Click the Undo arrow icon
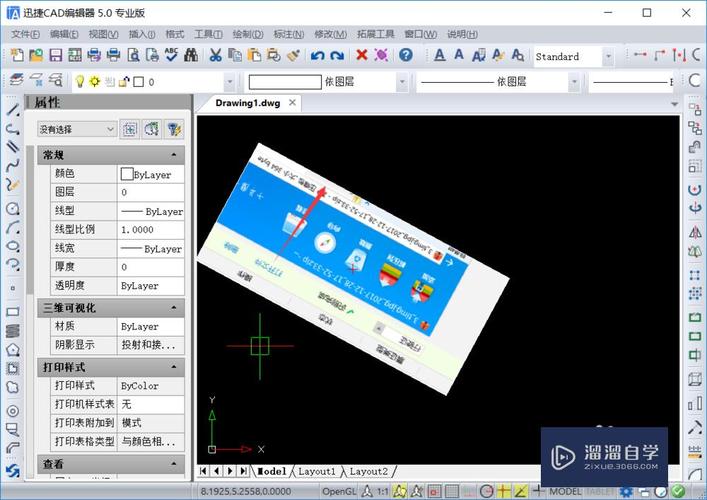 [x=317, y=56]
